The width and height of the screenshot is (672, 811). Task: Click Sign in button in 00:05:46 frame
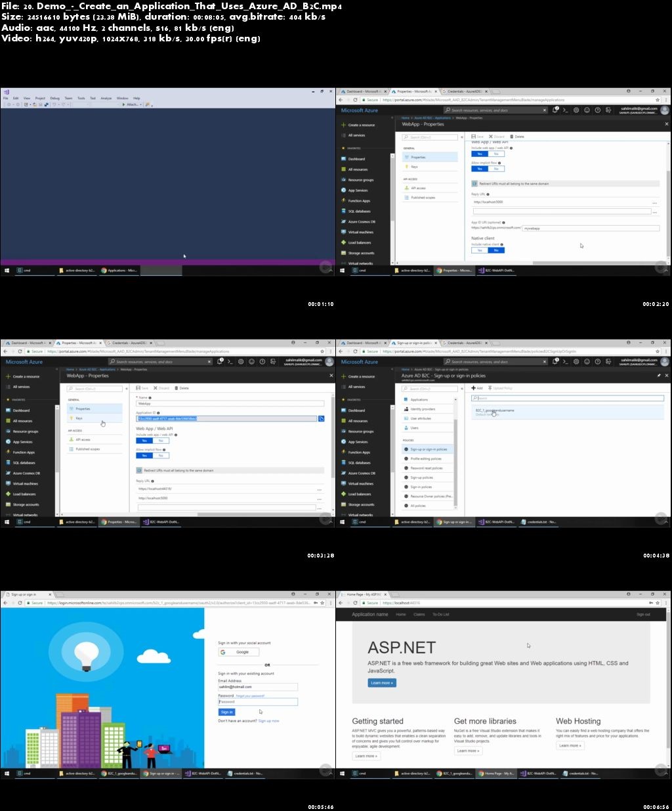point(226,712)
